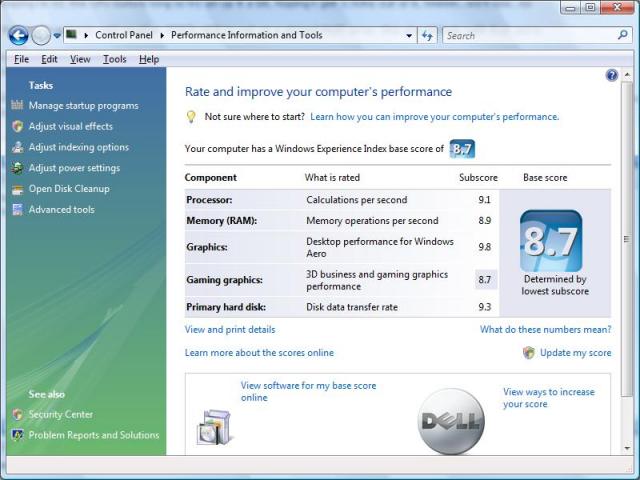Open Problem Reports and Solutions link
Screen dimensions: 640x480
pyautogui.click(x=94, y=435)
